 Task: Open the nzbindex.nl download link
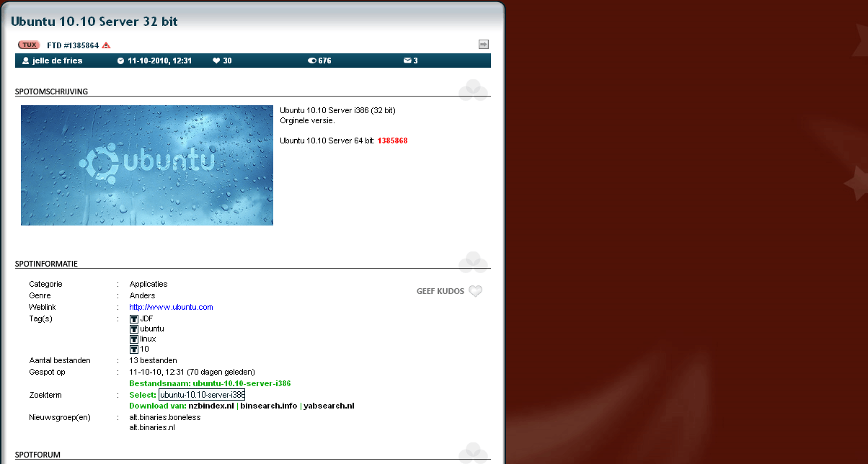click(212, 406)
